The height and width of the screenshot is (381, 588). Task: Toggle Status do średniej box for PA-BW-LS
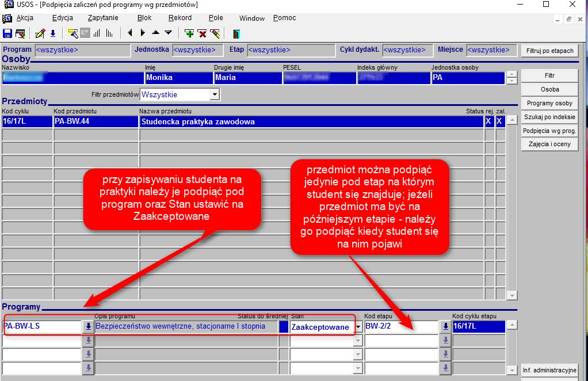(x=284, y=327)
